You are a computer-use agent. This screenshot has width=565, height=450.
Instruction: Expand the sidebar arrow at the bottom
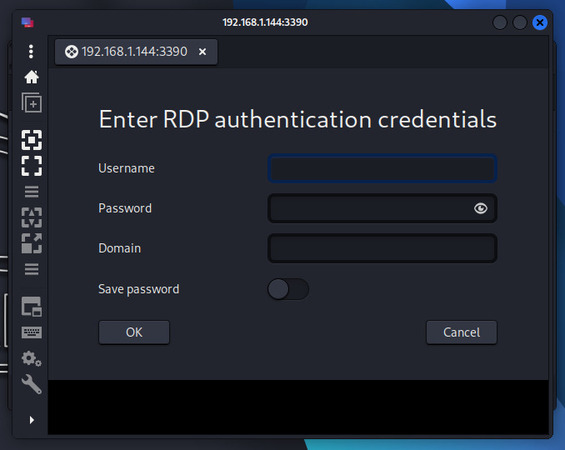pos(32,420)
